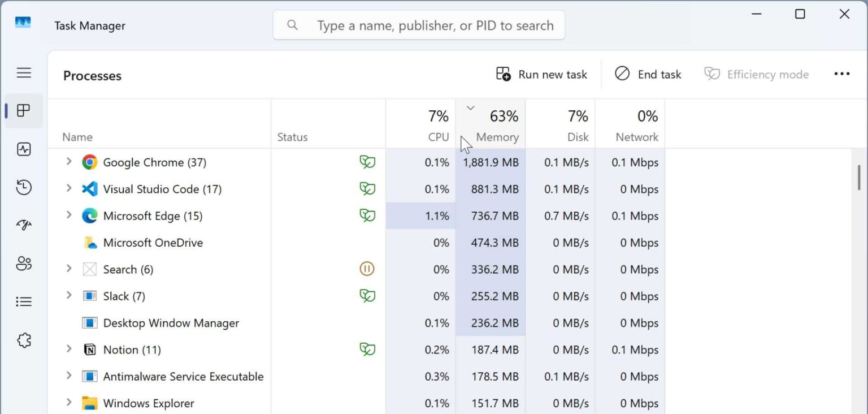Open the hamburger navigation menu
This screenshot has width=868, height=414.
[x=23, y=72]
